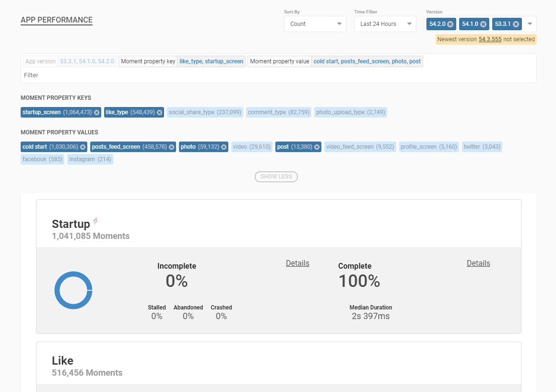This screenshot has height=392, width=556.
Task: Click the Startup moment title
Action: pos(71,224)
